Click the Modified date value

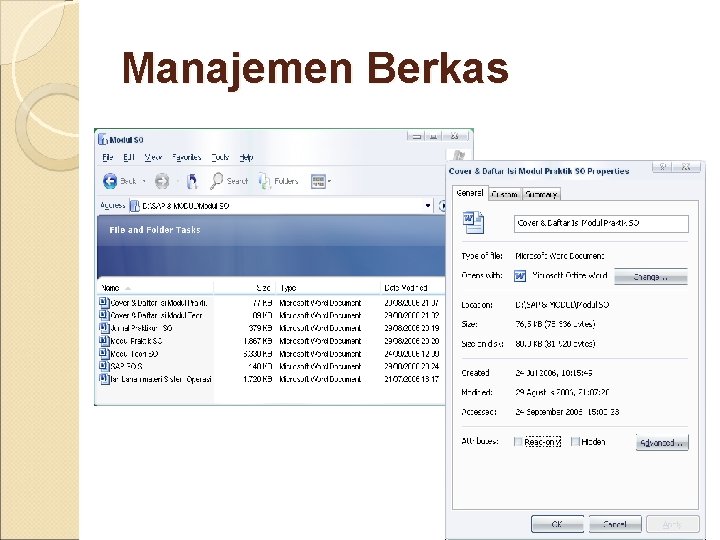point(562,393)
